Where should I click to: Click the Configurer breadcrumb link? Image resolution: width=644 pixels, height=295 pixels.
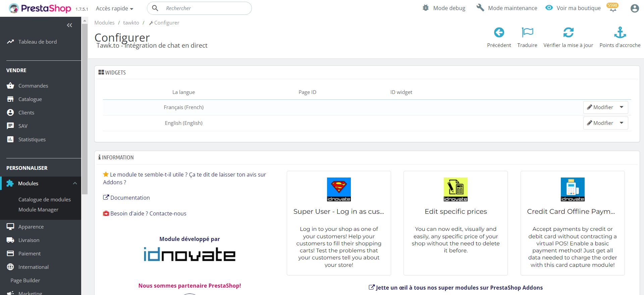pos(164,23)
